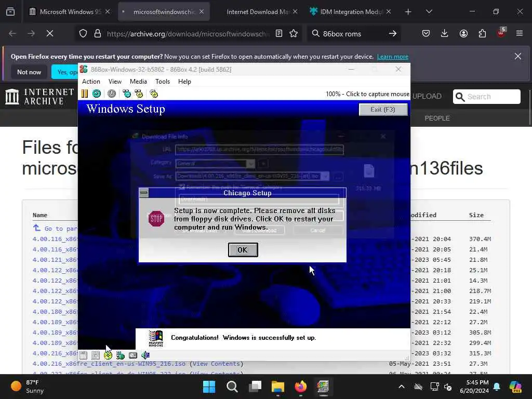Open the tracking protection shield icon

(83, 34)
